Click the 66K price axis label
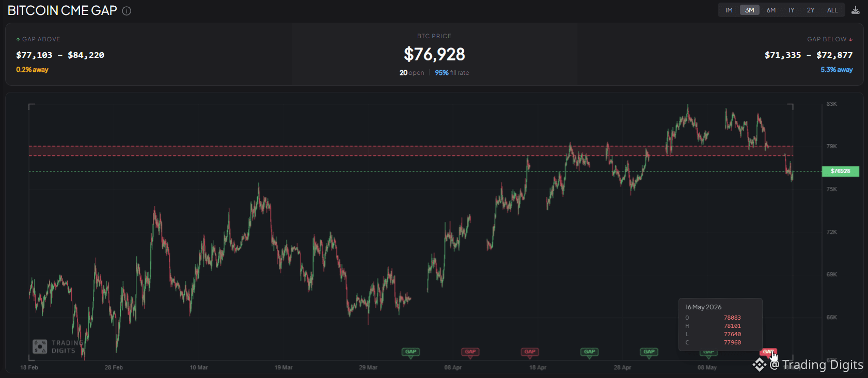868x378 pixels. tap(831, 317)
